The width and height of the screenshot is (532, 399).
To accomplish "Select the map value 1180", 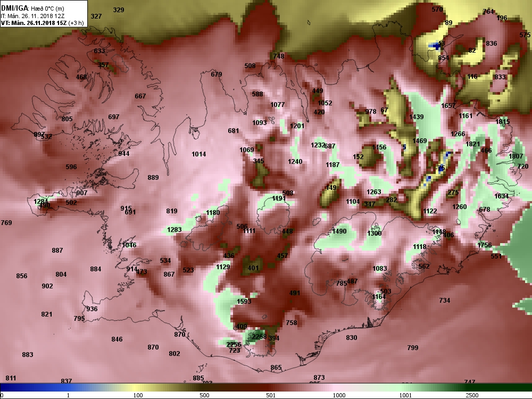I will pos(213,212).
